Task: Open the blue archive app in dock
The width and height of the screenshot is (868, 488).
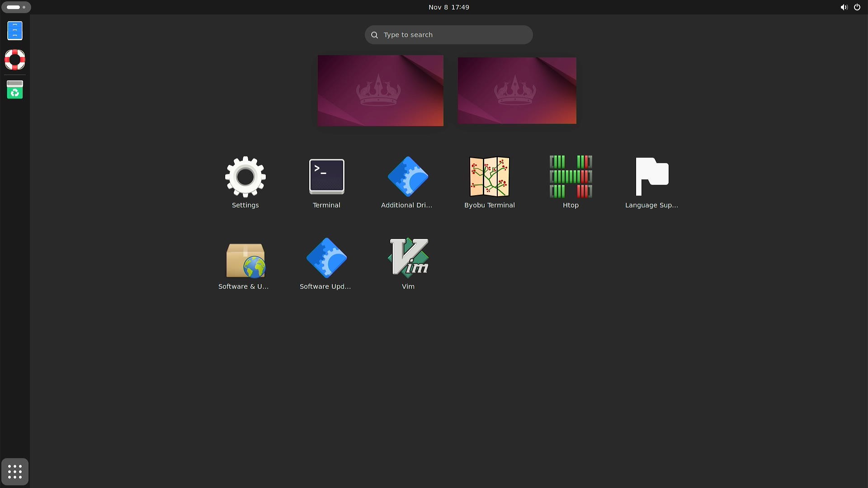Action: click(15, 31)
